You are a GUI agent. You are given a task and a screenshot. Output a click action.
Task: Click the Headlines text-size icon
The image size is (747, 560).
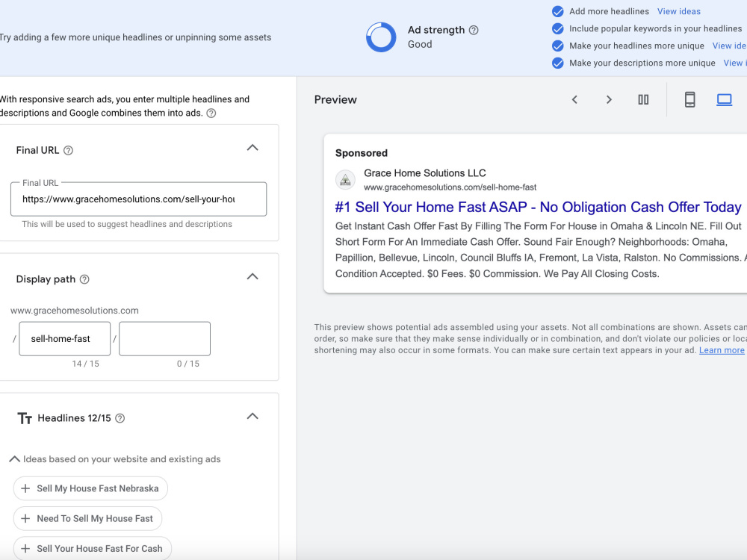[25, 418]
